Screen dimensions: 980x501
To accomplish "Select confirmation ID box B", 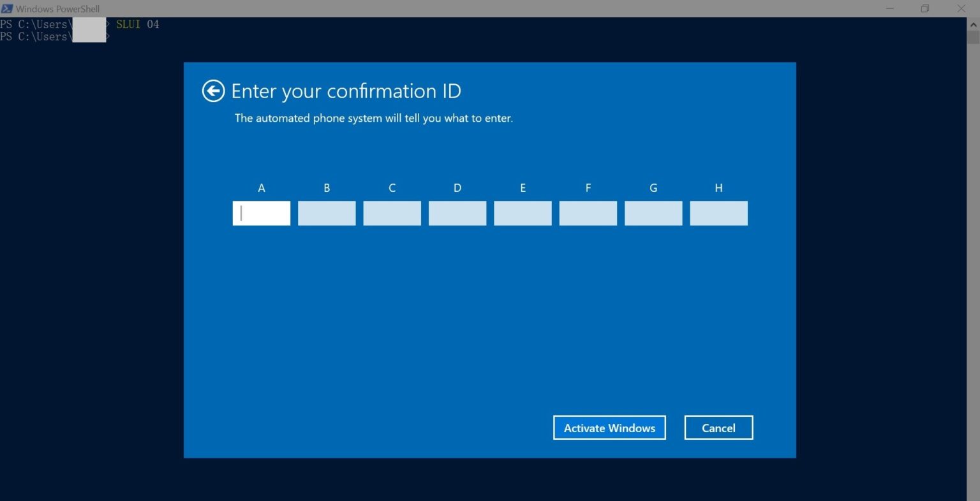I will [327, 213].
